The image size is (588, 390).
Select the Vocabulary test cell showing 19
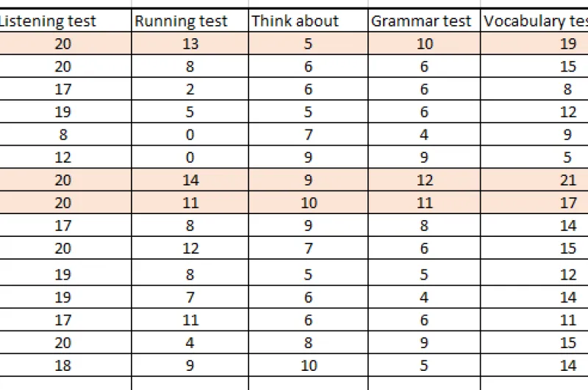[x=568, y=44]
